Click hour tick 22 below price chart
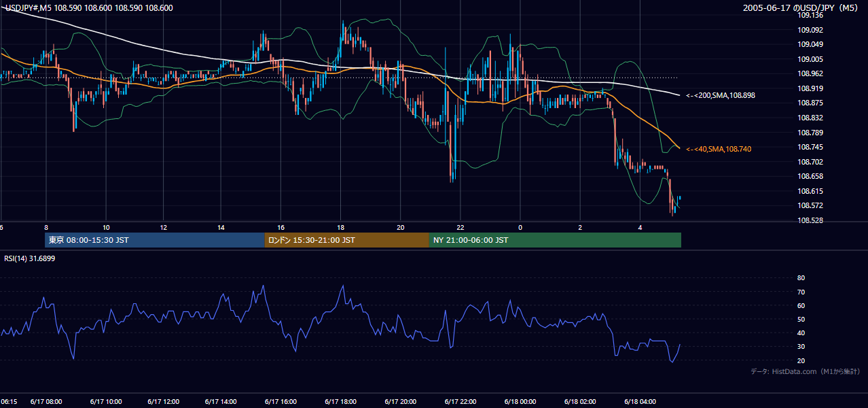The image size is (868, 408). tap(460, 227)
